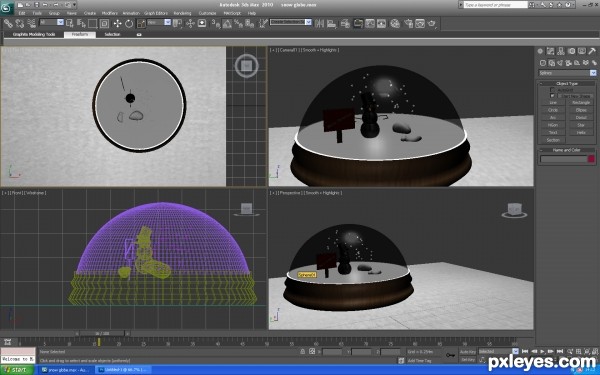Select Geometry category in Create panel
This screenshot has height=375, width=600.
tap(543, 63)
